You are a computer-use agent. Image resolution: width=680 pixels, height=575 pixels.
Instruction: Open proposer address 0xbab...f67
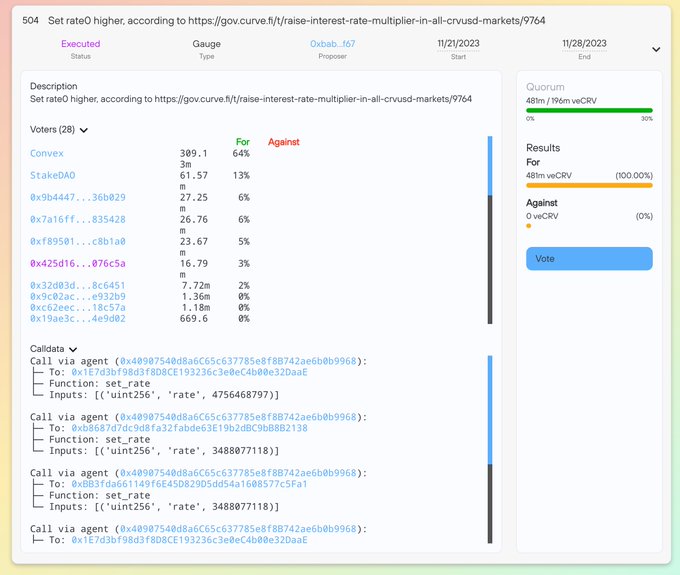tap(332, 44)
